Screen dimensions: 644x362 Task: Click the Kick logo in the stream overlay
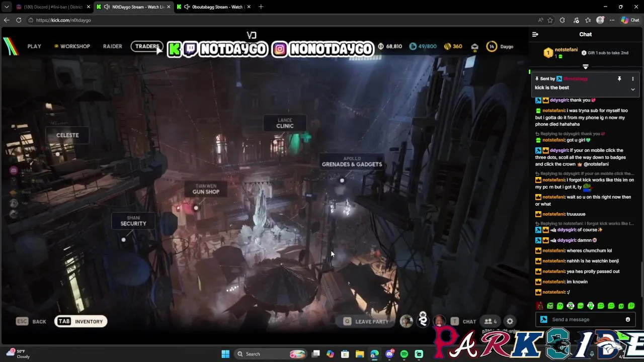point(175,49)
